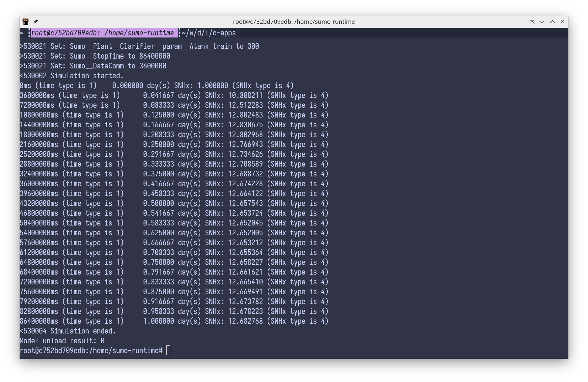588x382 pixels.
Task: Open the terminal app icon window menu
Action: pos(26,22)
